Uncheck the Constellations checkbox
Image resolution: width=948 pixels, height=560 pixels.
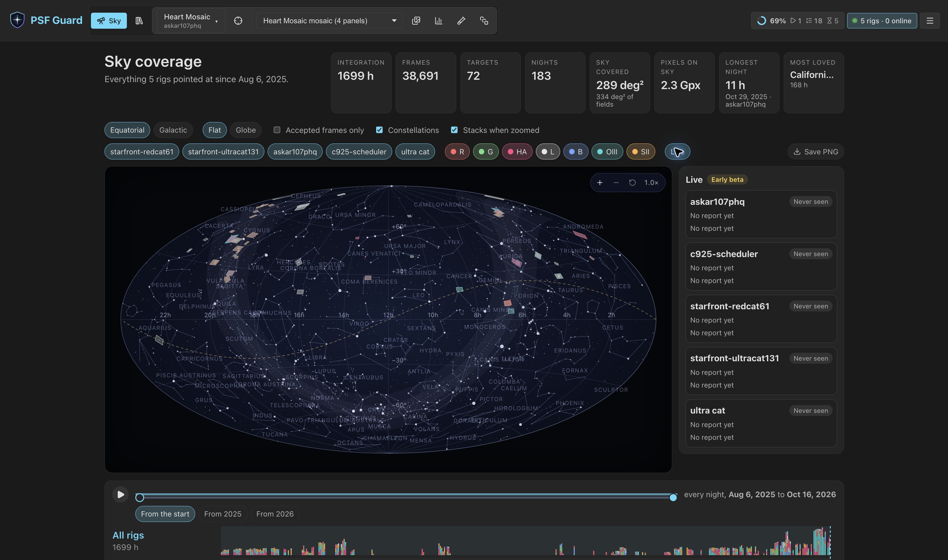[x=379, y=130]
